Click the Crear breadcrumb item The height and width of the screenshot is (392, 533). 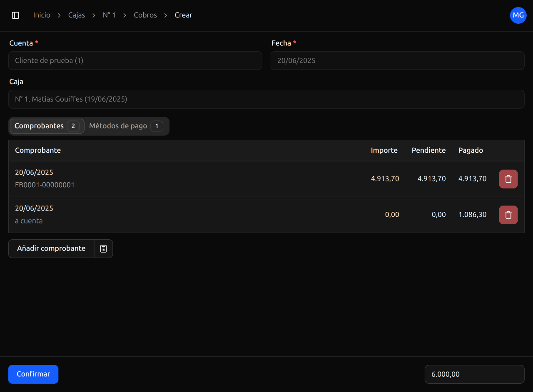tap(183, 15)
